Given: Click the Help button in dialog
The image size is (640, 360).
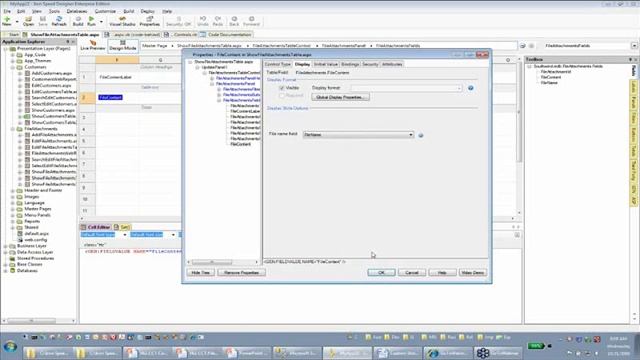Looking at the screenshot, I should click(x=442, y=272).
